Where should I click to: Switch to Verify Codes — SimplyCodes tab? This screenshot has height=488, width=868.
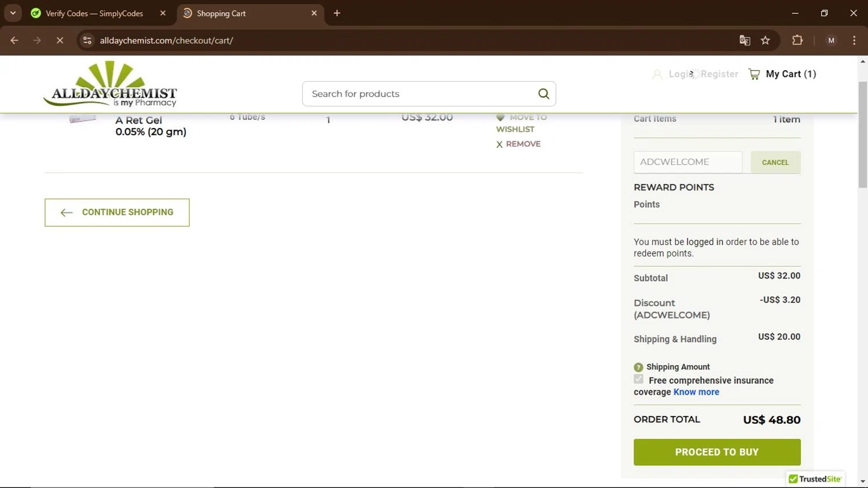click(x=94, y=13)
